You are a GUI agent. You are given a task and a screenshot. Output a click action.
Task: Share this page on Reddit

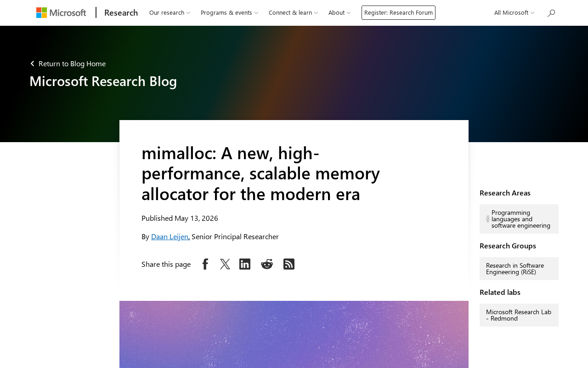tap(267, 264)
